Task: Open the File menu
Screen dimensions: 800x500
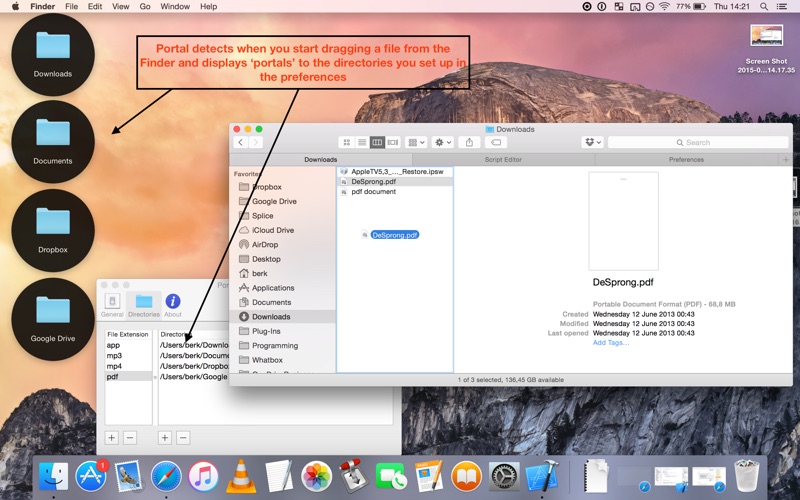Action: tap(71, 6)
